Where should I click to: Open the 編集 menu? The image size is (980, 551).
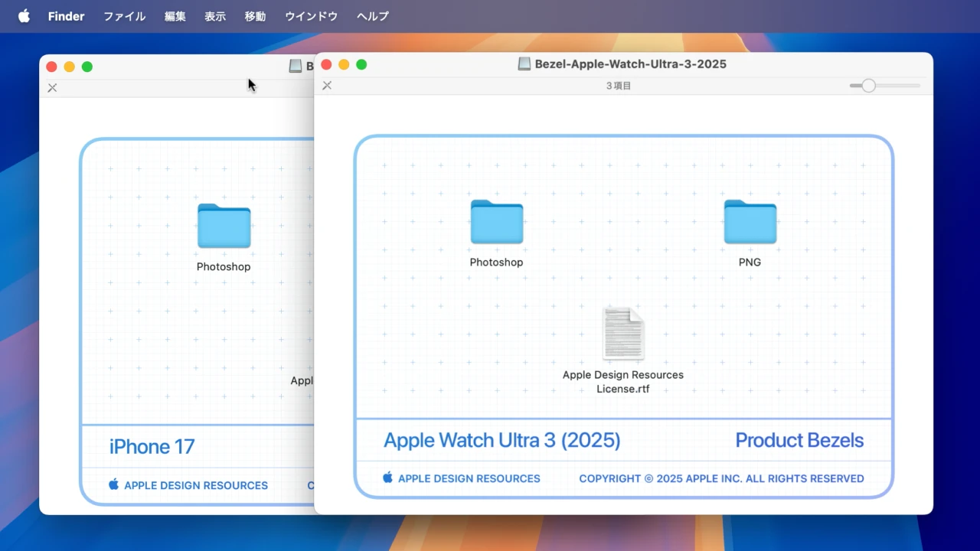pyautogui.click(x=175, y=16)
